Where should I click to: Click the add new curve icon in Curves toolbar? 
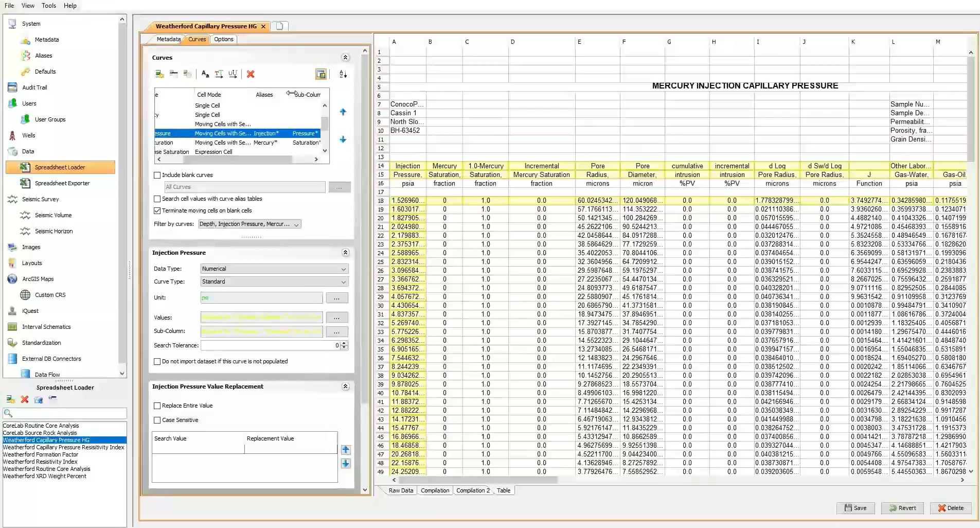[x=159, y=74]
